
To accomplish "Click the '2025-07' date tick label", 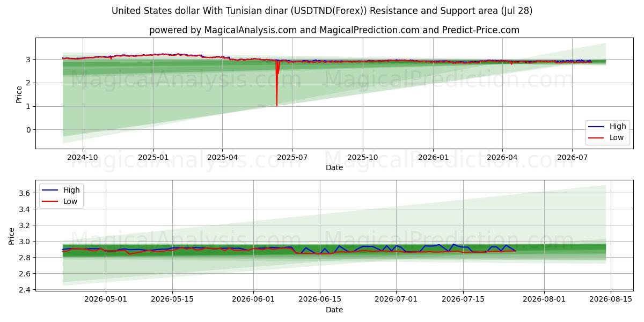I will 292,157.
